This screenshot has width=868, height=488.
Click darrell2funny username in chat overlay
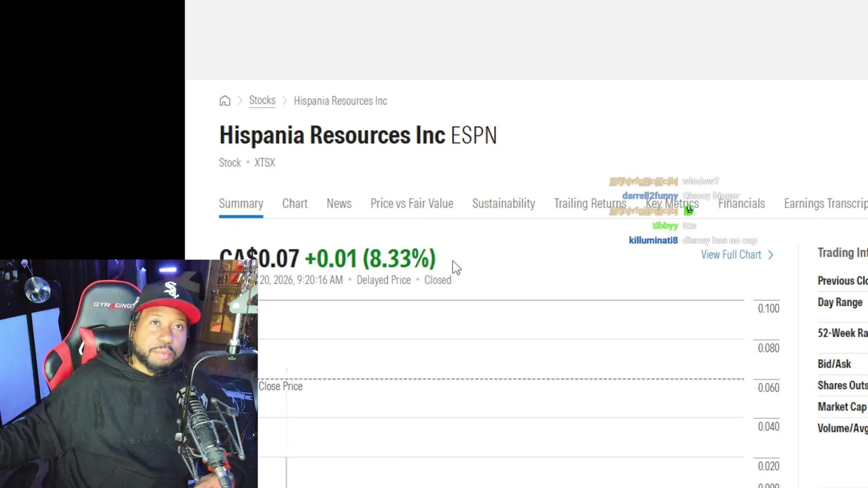tap(650, 196)
